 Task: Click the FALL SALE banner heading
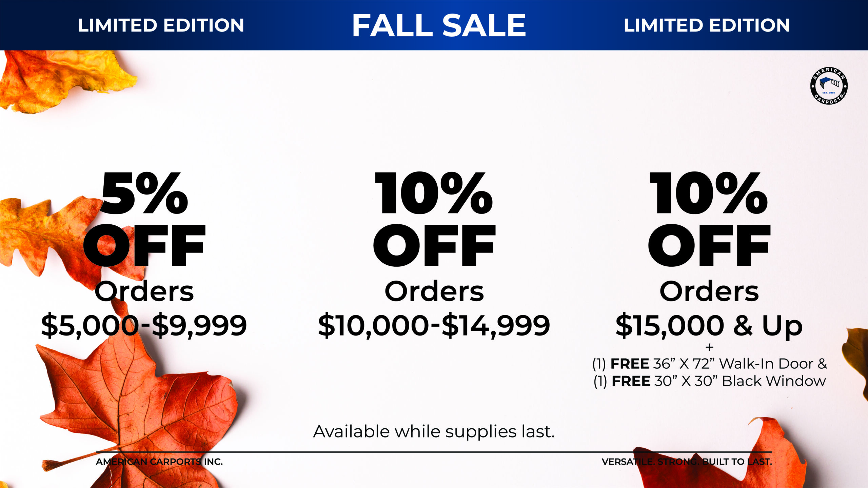tap(439, 25)
